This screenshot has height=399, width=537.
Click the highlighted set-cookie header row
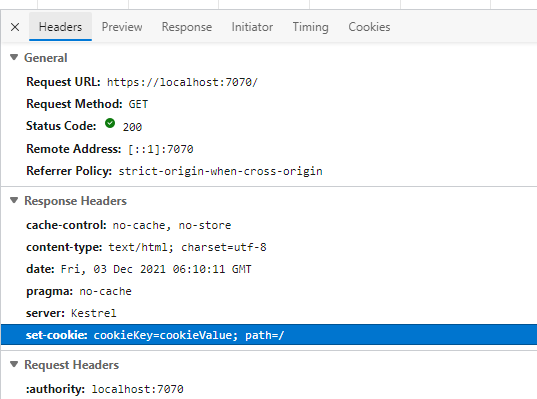269,335
